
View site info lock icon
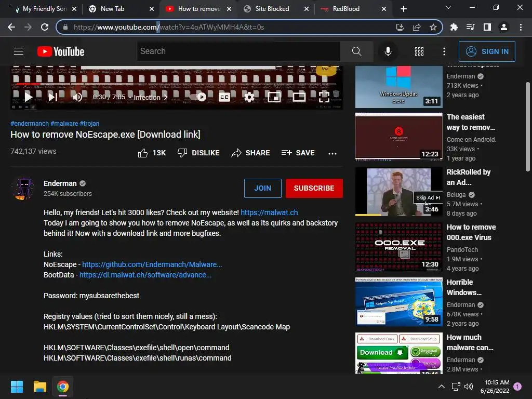point(65,27)
